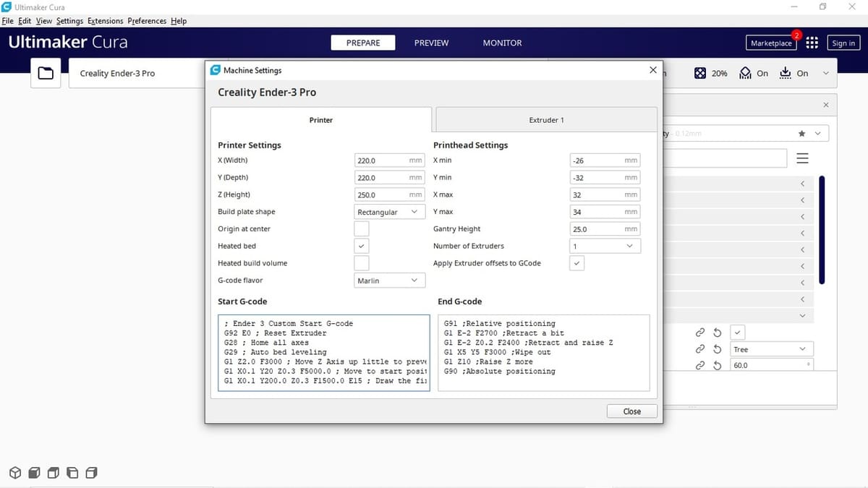Open the Extensions menu
This screenshot has width=868, height=488.
[105, 21]
